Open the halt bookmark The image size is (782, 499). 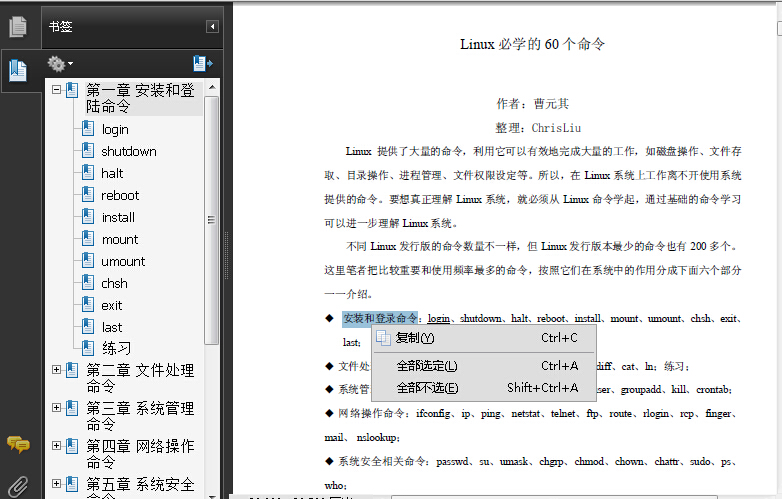click(112, 173)
